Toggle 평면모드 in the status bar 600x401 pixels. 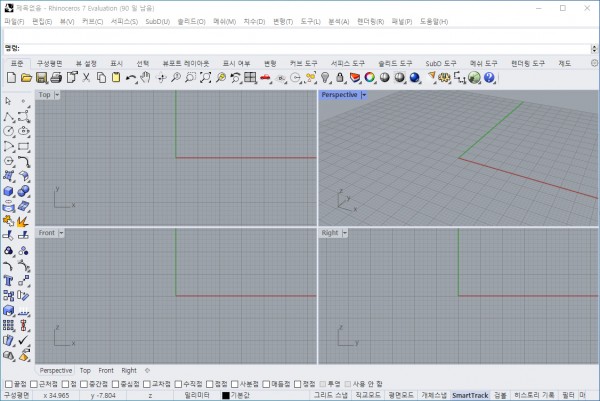click(x=401, y=395)
